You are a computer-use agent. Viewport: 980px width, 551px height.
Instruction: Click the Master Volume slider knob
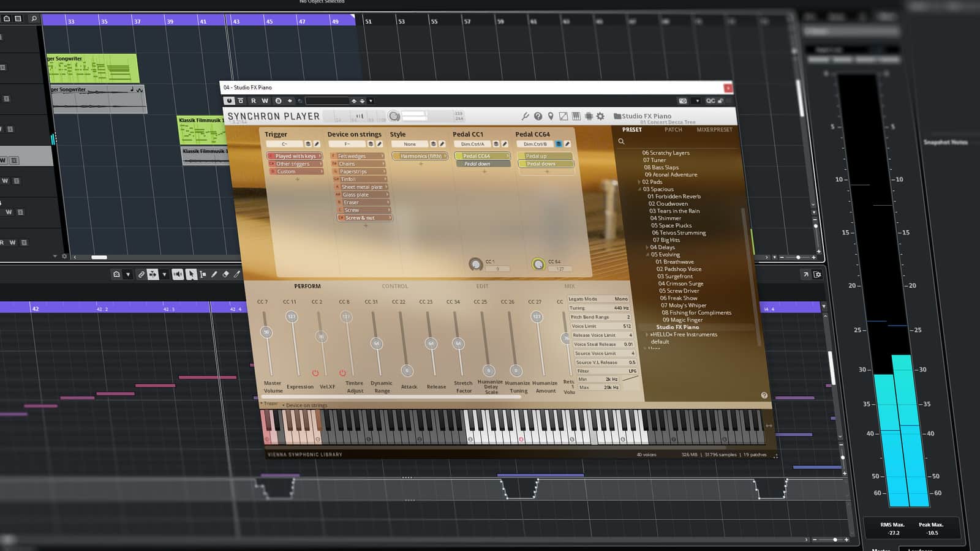point(266,332)
